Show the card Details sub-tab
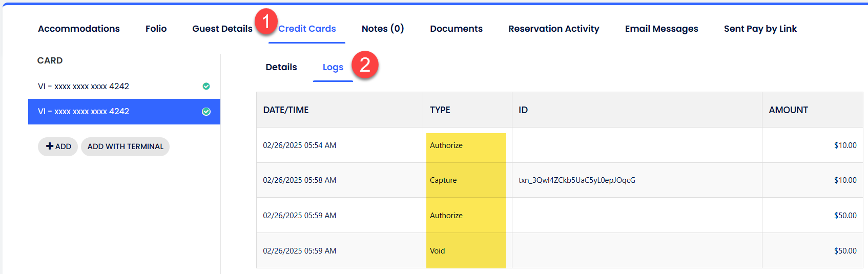This screenshot has width=868, height=274. (281, 67)
